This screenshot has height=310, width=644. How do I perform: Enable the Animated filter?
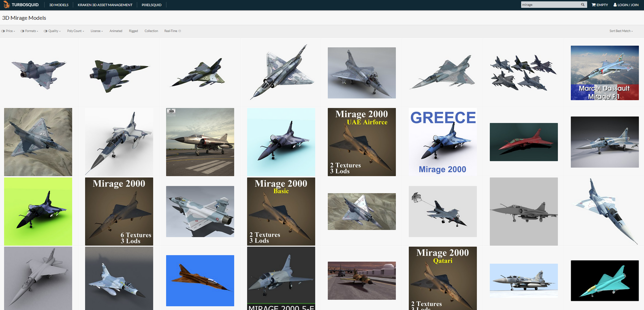point(116,31)
